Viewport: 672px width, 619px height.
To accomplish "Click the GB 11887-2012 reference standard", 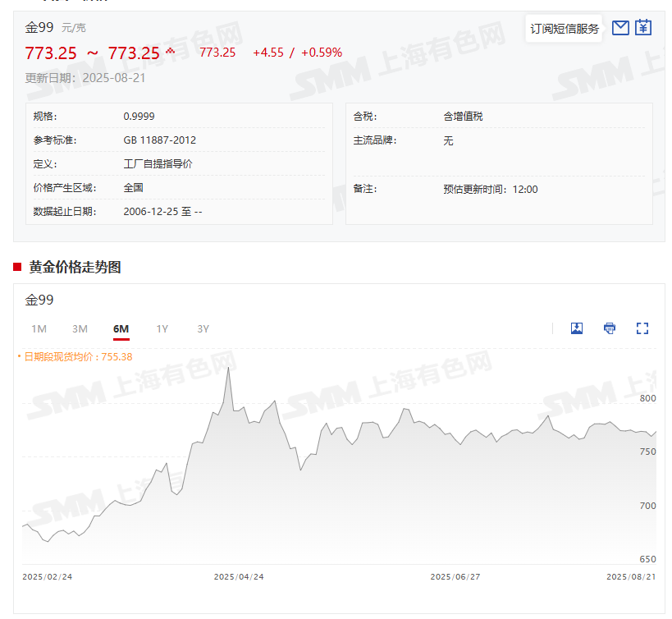I will point(160,140).
